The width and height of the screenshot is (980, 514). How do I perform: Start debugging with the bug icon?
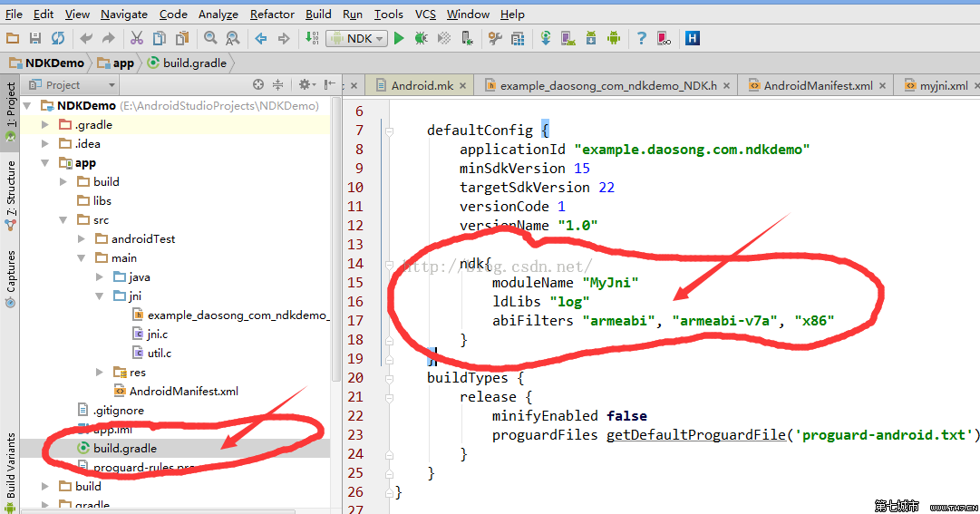(x=422, y=39)
